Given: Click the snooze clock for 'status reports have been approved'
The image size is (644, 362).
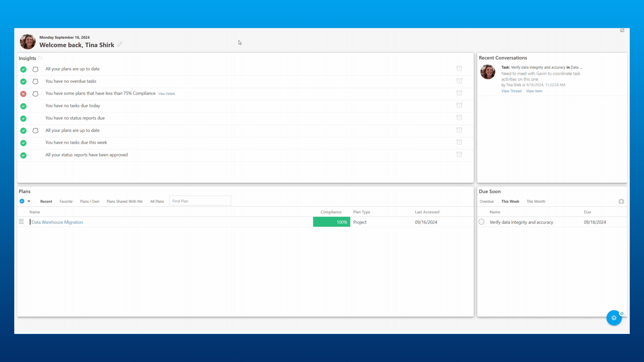Looking at the screenshot, I should tap(459, 155).
